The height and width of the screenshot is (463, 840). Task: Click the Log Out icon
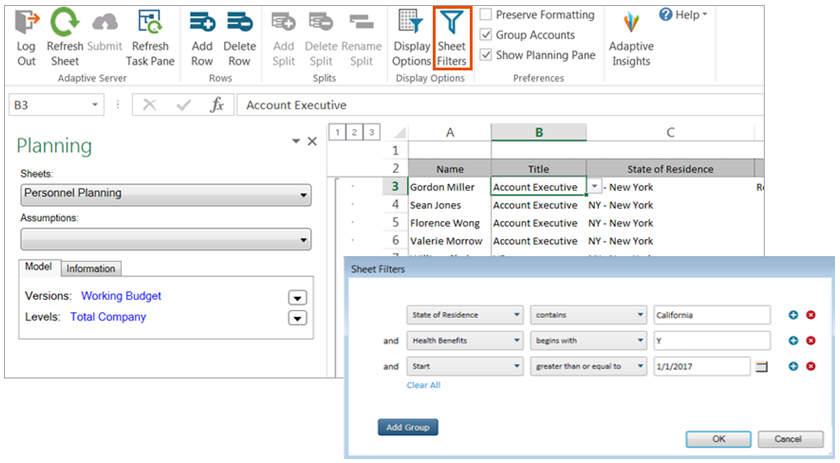click(26, 23)
